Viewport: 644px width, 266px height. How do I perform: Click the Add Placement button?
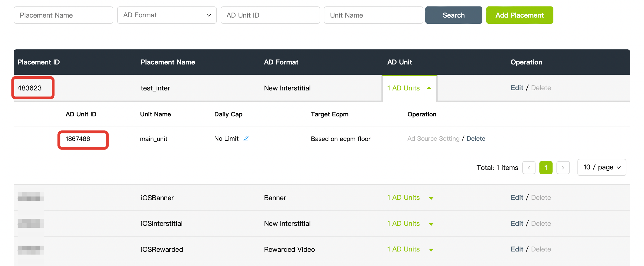coord(519,15)
